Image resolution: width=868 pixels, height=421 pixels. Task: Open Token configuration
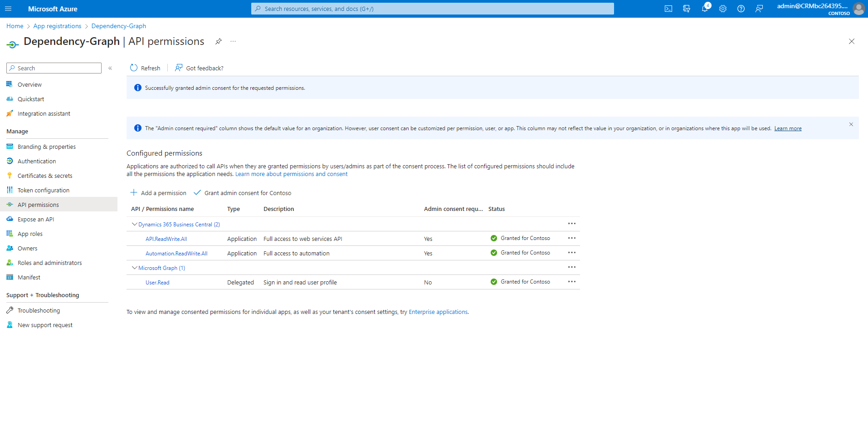point(44,190)
